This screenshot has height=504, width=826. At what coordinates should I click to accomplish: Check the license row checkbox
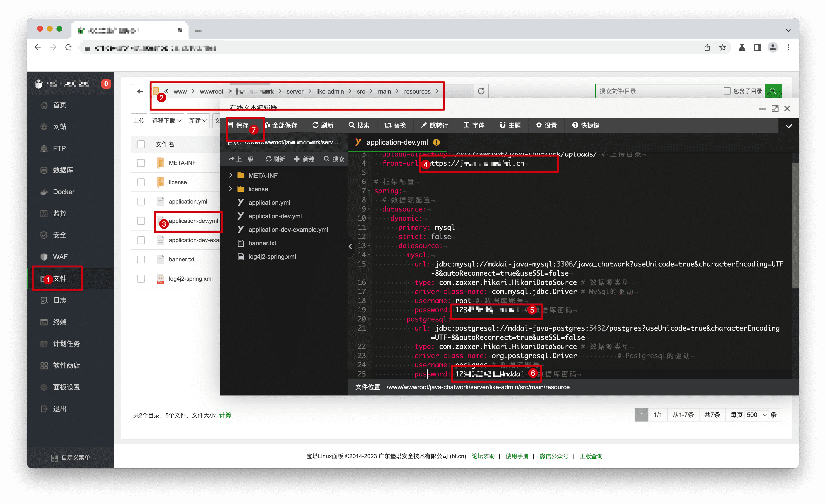click(141, 183)
